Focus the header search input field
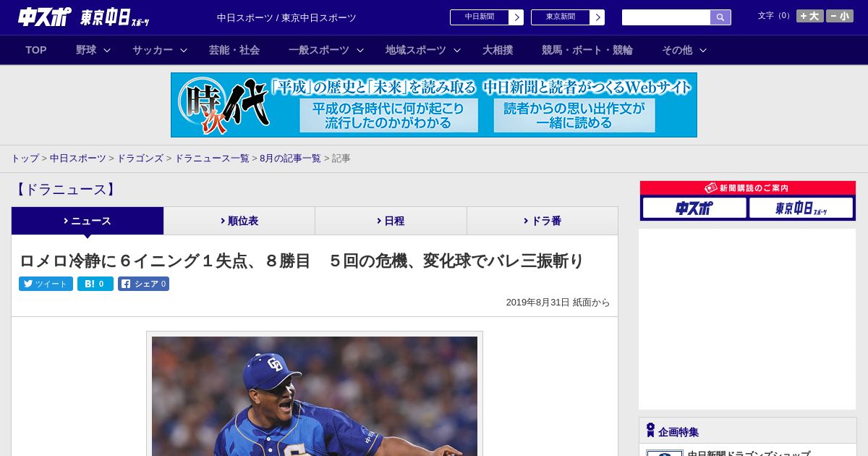Image resolution: width=868 pixels, height=456 pixels. (666, 17)
